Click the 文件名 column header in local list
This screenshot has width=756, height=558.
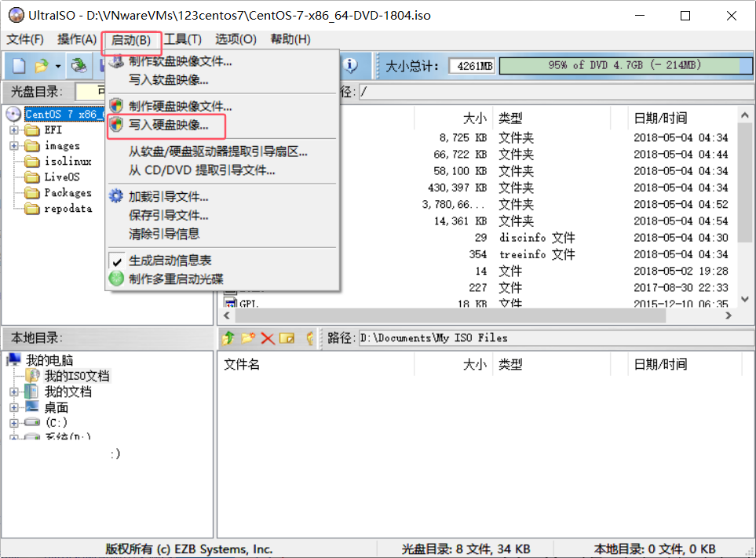tap(242, 364)
